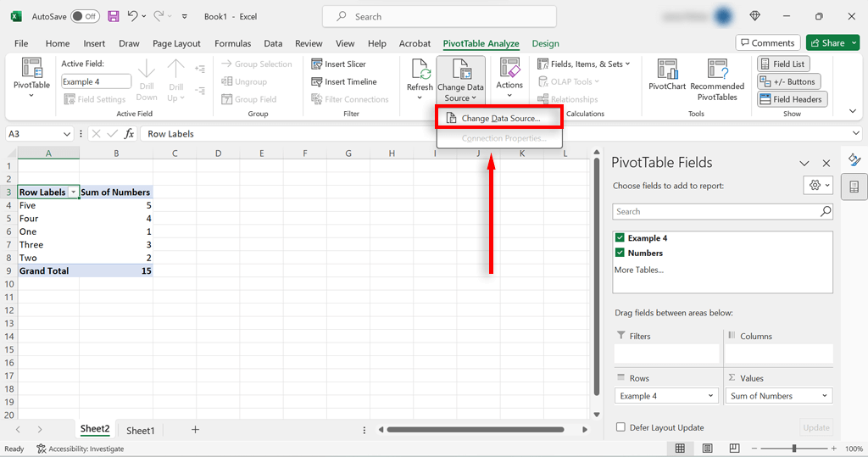Click the Active Field name box
Screen dimensions: 868x457
click(96, 81)
